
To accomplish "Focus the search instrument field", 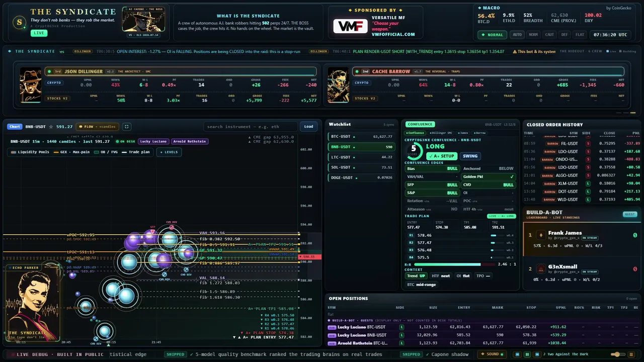I will (x=250, y=127).
